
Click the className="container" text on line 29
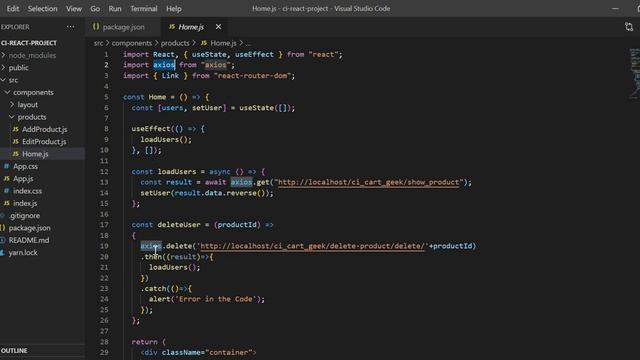tap(207, 352)
